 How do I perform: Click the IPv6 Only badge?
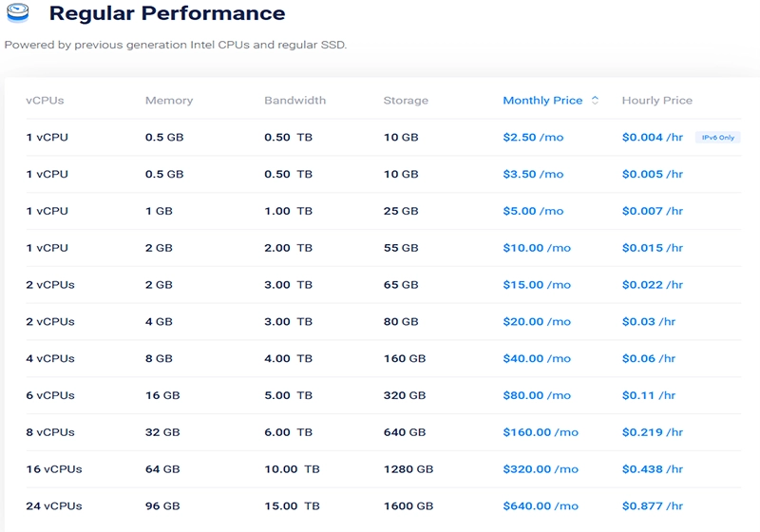click(717, 138)
